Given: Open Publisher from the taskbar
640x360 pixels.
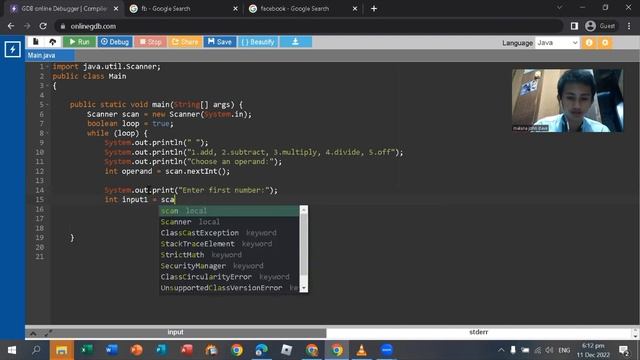Looking at the screenshot, I should (161, 350).
